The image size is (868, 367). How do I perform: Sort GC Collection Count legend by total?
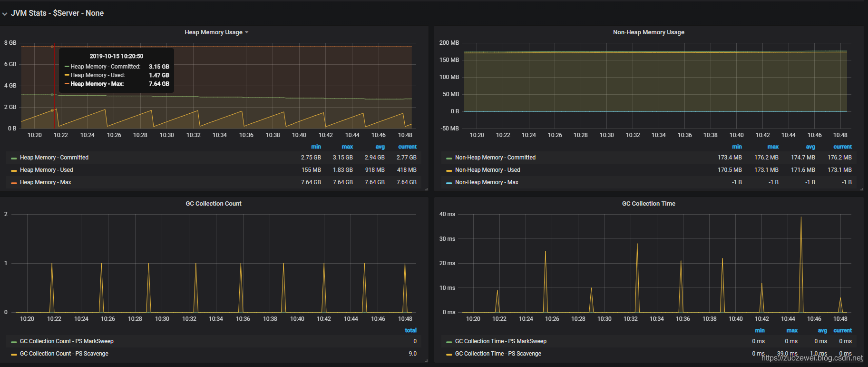tap(410, 330)
